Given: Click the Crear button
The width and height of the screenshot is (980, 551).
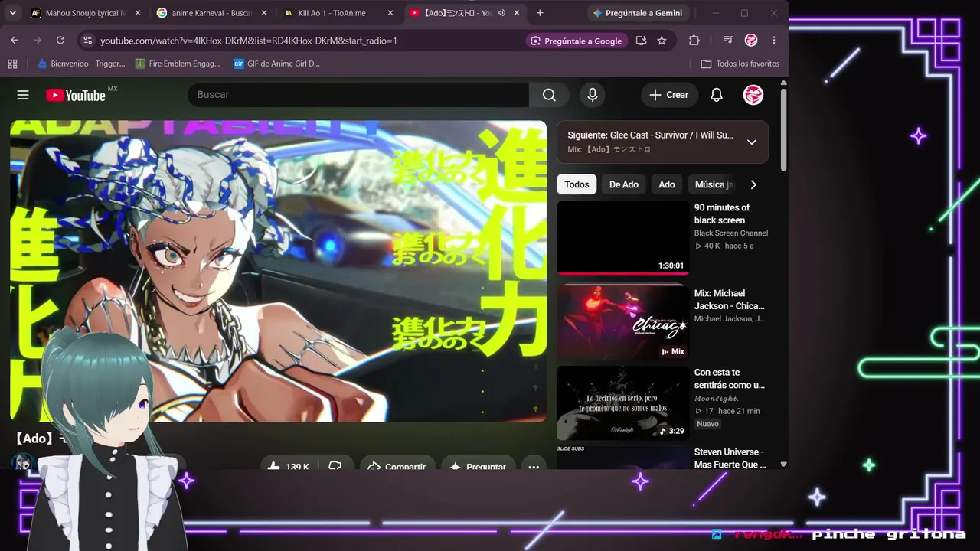Looking at the screenshot, I should (x=669, y=95).
